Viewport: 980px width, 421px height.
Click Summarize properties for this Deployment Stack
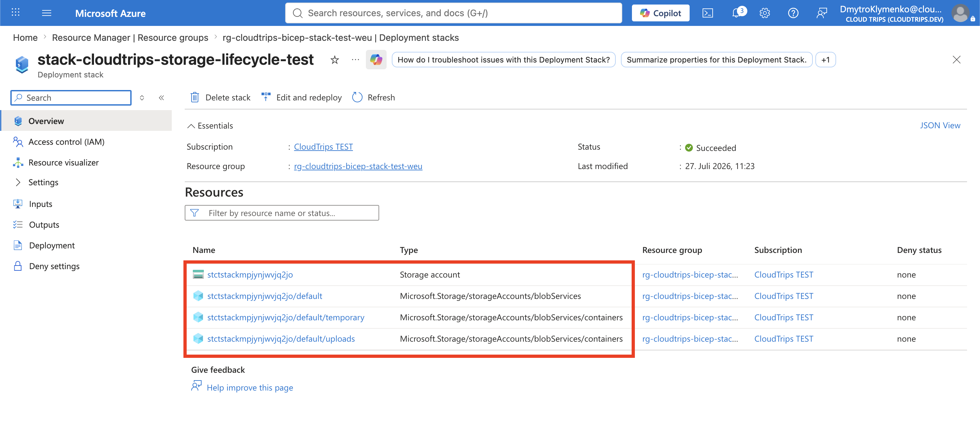coord(716,60)
